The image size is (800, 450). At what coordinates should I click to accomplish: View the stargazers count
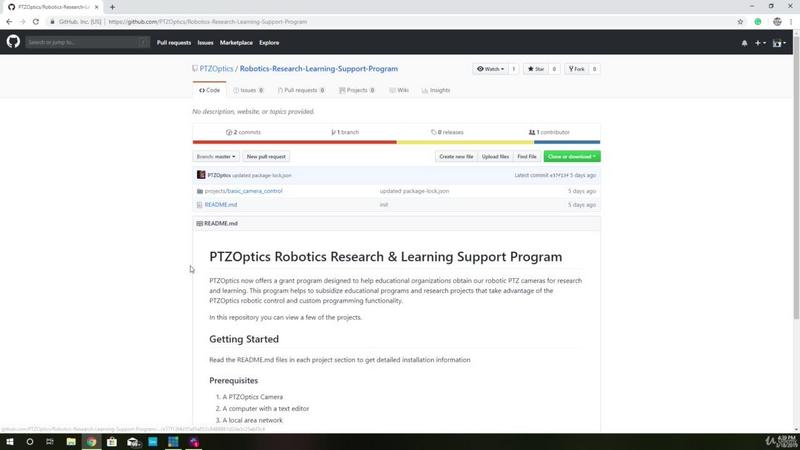coord(554,69)
